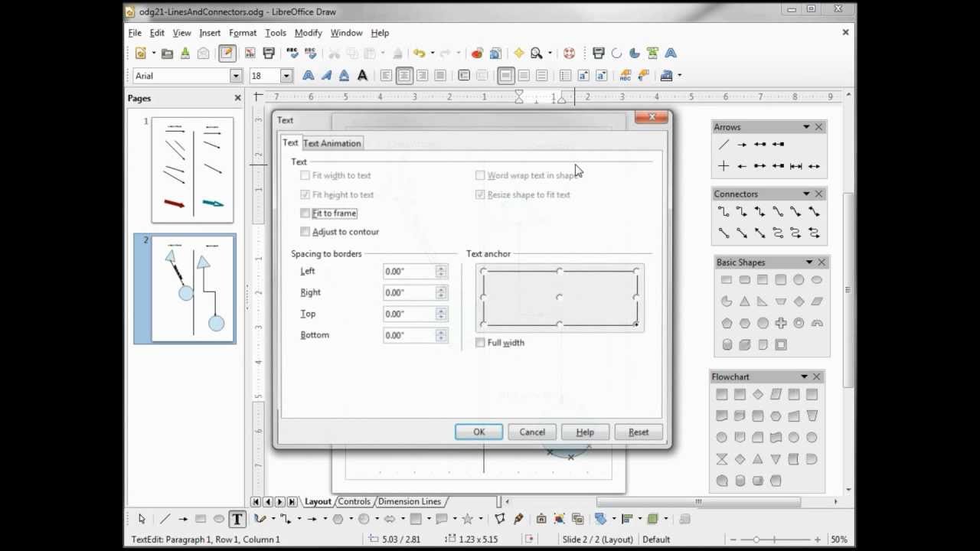The height and width of the screenshot is (551, 980).
Task: Open the font size dropdown
Action: coord(286,76)
